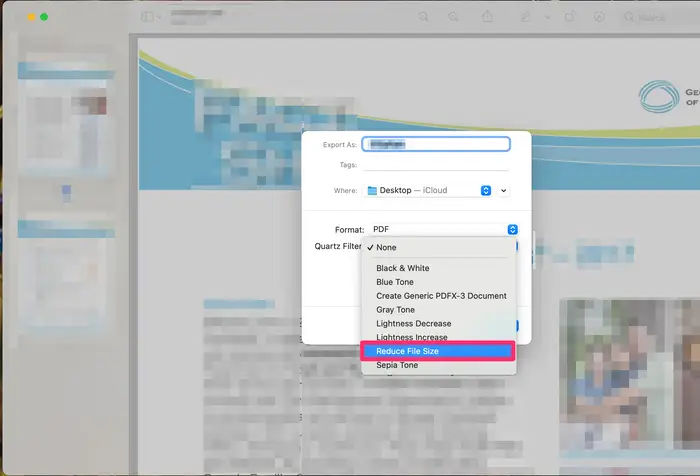700x476 pixels.
Task: Click the Tags input field
Action: pos(436,165)
